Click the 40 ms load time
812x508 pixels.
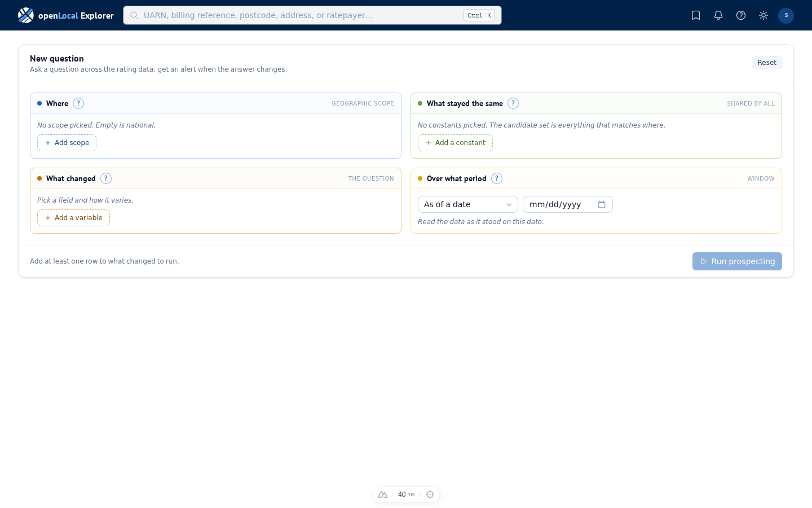point(406,494)
